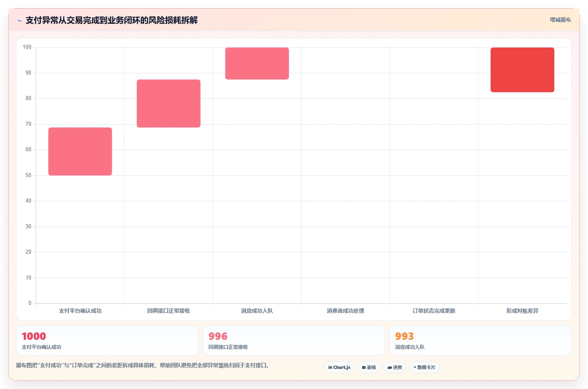Image resolution: width=588 pixels, height=389 pixels.
Task: Click the y-axis value 0
Action: click(30, 303)
